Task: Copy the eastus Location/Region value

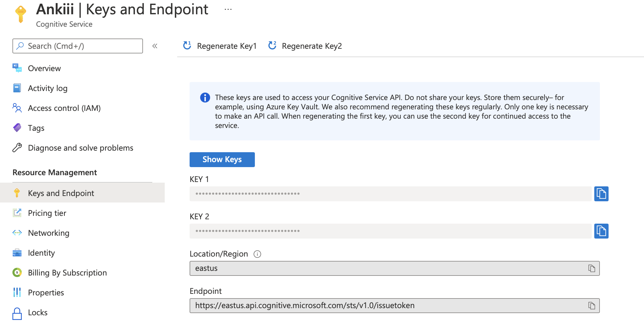Action: click(591, 268)
